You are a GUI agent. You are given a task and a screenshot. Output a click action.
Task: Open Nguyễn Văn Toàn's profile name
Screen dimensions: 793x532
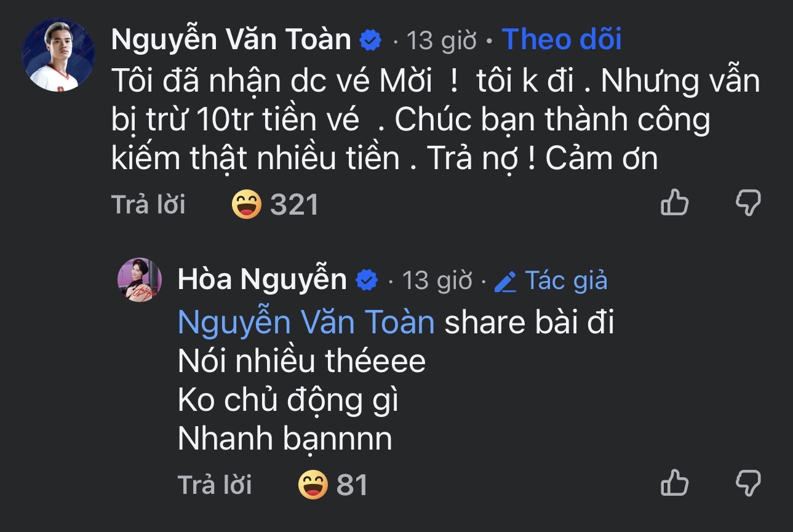coord(230,39)
